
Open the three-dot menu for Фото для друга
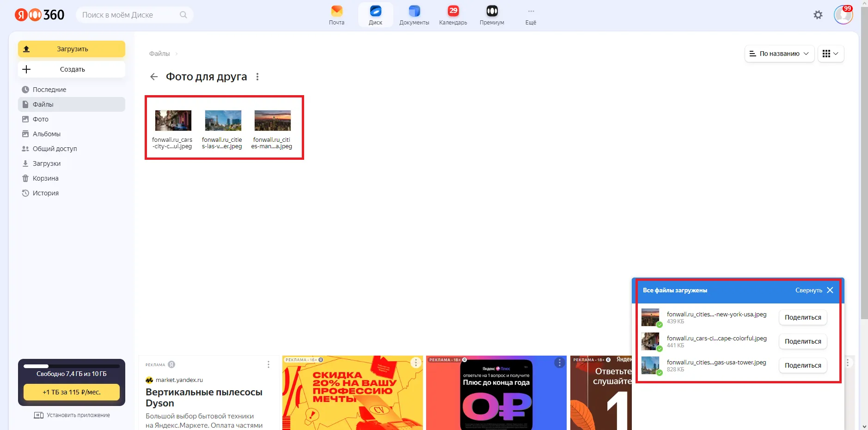257,77
